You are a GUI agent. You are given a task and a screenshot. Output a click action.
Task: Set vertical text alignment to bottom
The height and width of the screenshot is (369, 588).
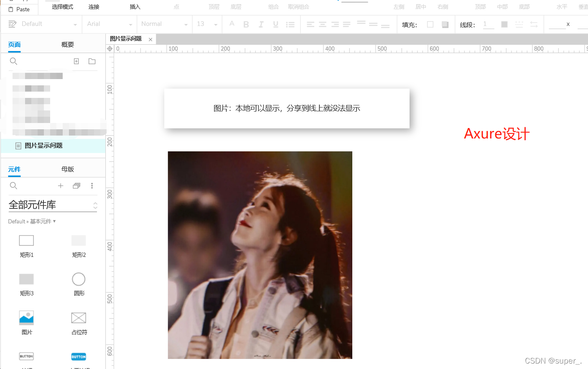coord(385,26)
